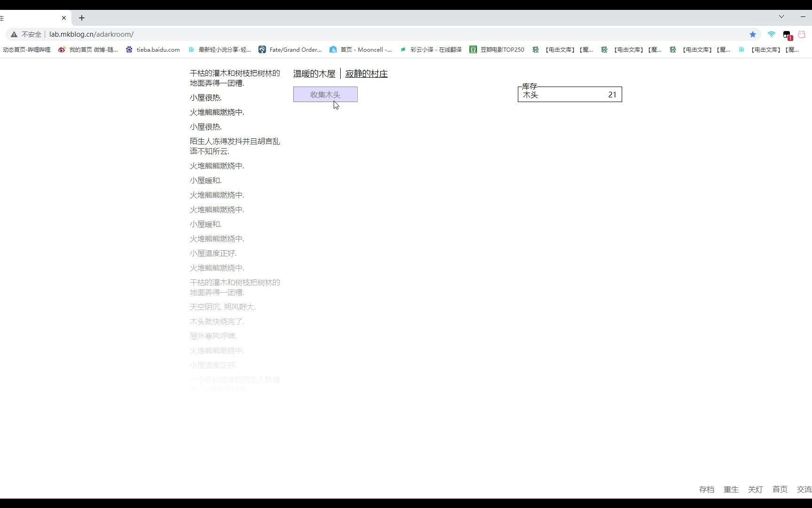
Task: Open a new browser tab
Action: (82, 18)
